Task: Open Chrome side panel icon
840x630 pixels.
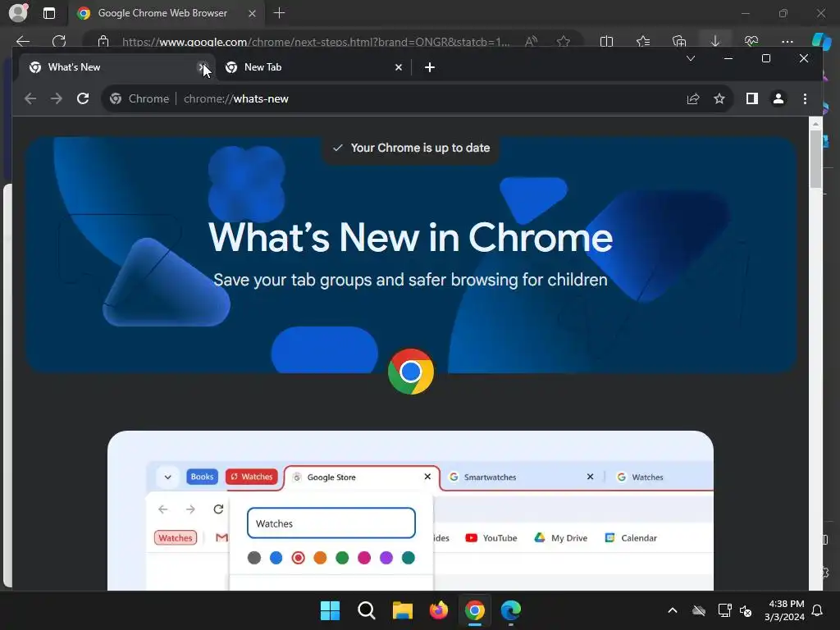Action: pos(751,98)
